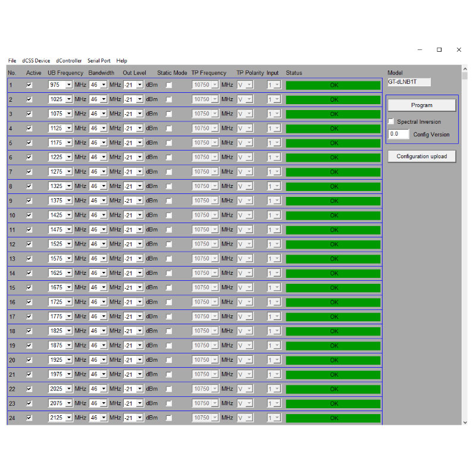This screenshot has width=476, height=476.
Task: Click the Input dropdown in row 15
Action: 274,287
